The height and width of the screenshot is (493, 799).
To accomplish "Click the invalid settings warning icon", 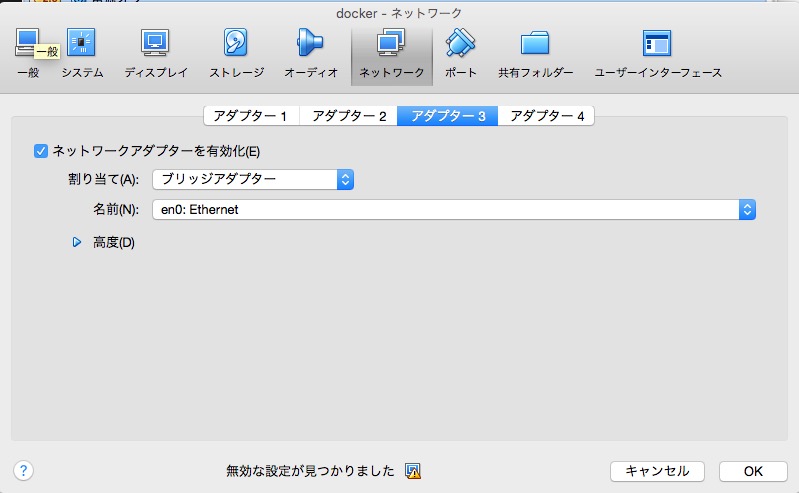I will tap(413, 471).
